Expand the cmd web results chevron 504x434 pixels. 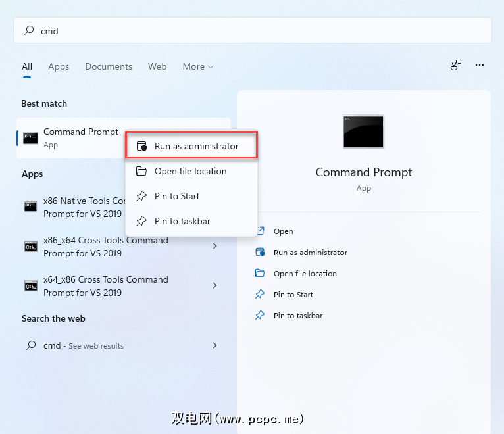pyautogui.click(x=214, y=345)
